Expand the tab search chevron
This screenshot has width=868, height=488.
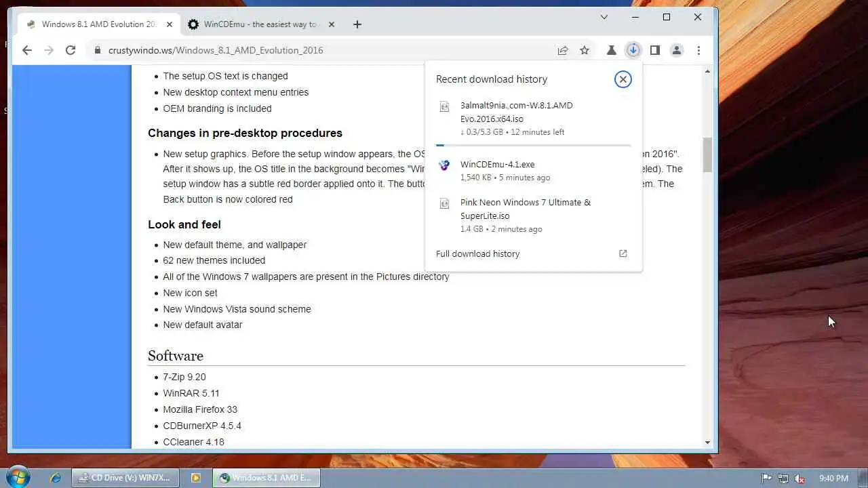pyautogui.click(x=604, y=17)
